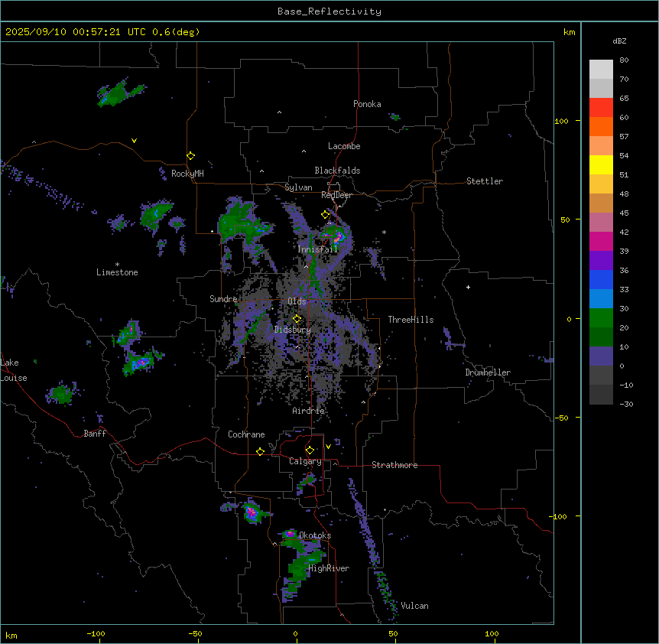Click the white plus marker north of Drumheller
659x644 pixels.
pyautogui.click(x=468, y=287)
